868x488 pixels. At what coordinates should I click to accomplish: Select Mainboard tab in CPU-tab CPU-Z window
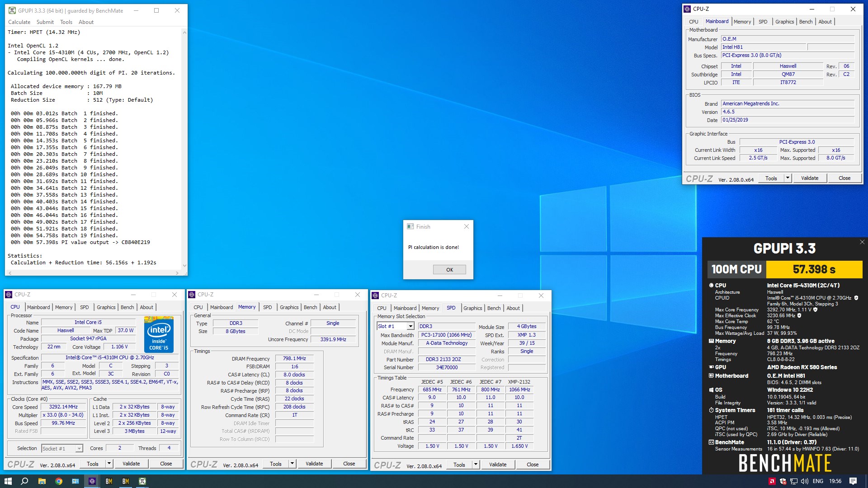[x=38, y=307]
